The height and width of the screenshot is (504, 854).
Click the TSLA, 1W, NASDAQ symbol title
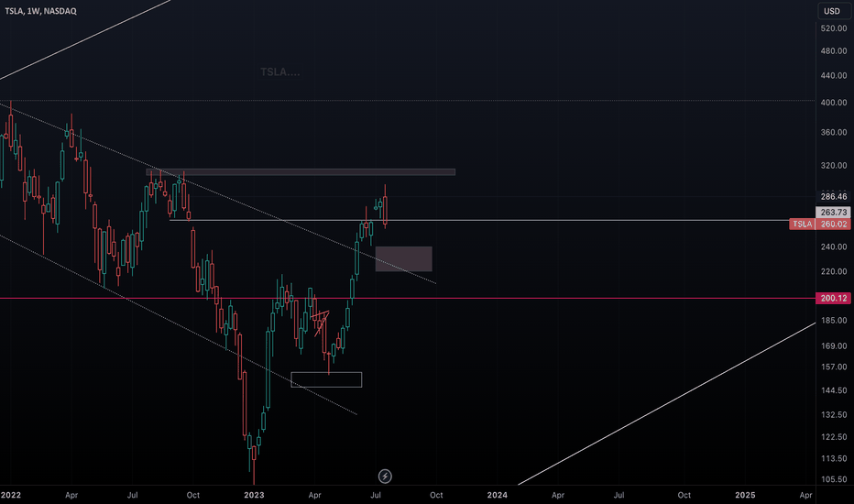(41, 11)
